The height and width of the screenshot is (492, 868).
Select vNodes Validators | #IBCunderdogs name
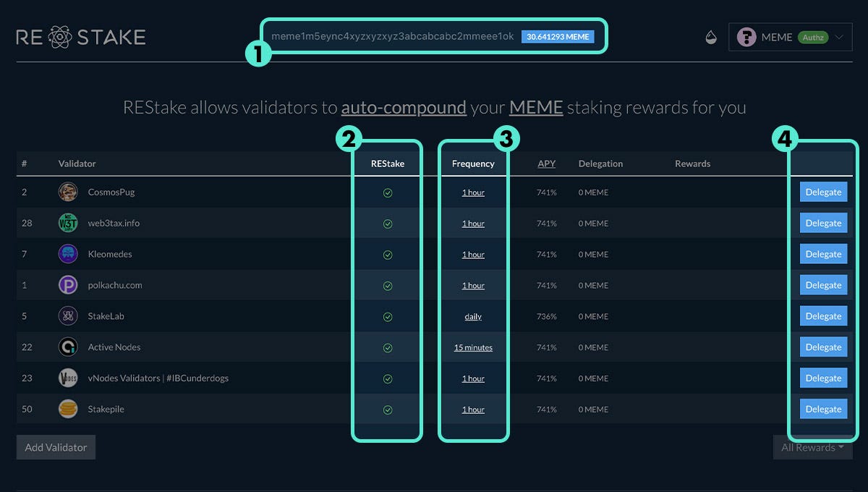[158, 378]
